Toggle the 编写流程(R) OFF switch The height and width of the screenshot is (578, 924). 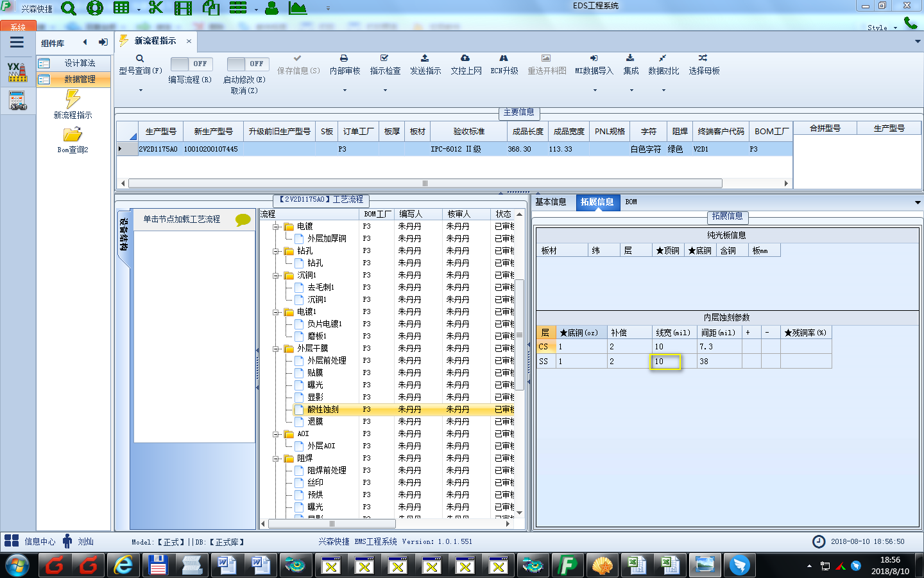[192, 64]
